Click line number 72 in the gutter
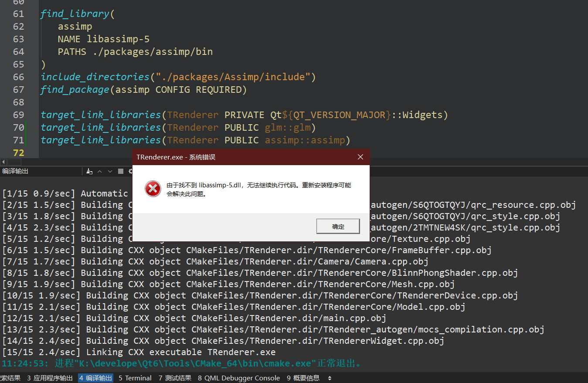This screenshot has width=588, height=383. tap(18, 153)
